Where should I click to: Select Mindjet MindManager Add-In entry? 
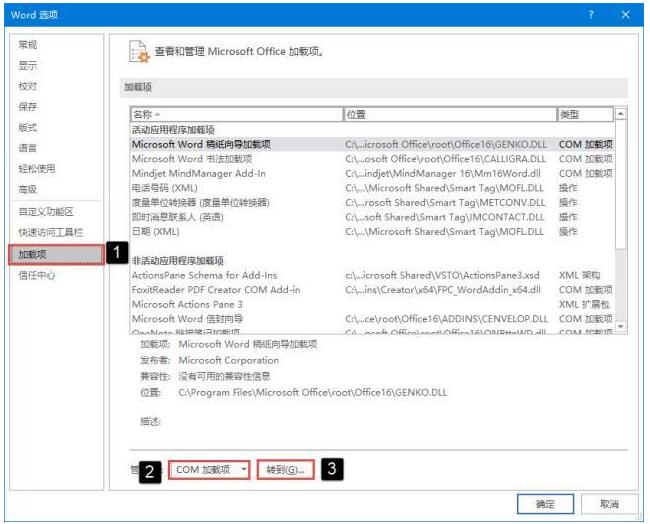click(199, 173)
